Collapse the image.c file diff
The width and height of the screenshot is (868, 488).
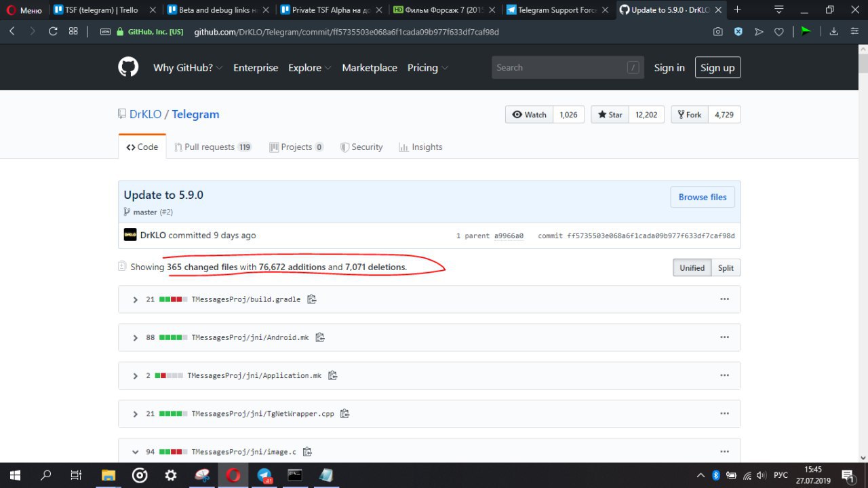(136, 451)
